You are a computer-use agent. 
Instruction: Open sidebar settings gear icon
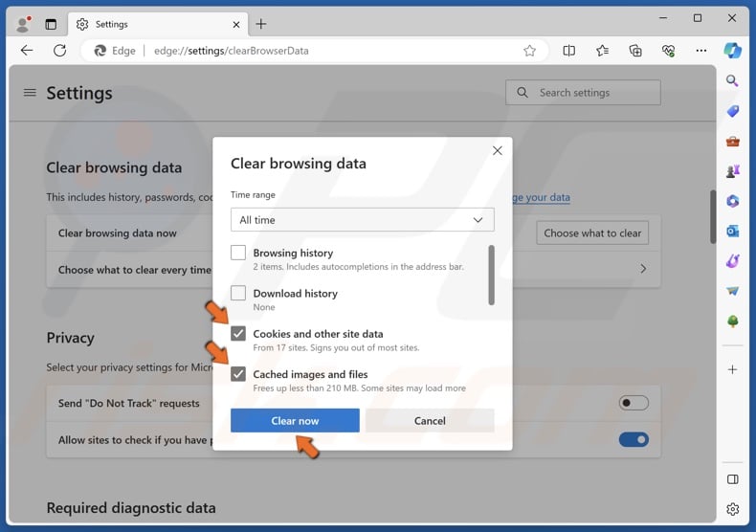point(732,509)
